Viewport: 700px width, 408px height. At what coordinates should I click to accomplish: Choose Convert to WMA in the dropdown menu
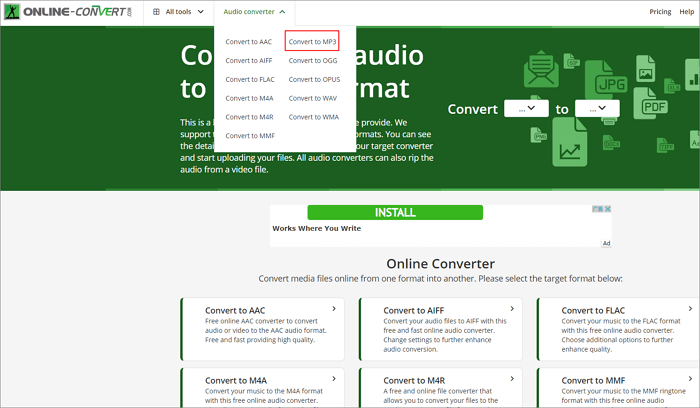click(313, 117)
